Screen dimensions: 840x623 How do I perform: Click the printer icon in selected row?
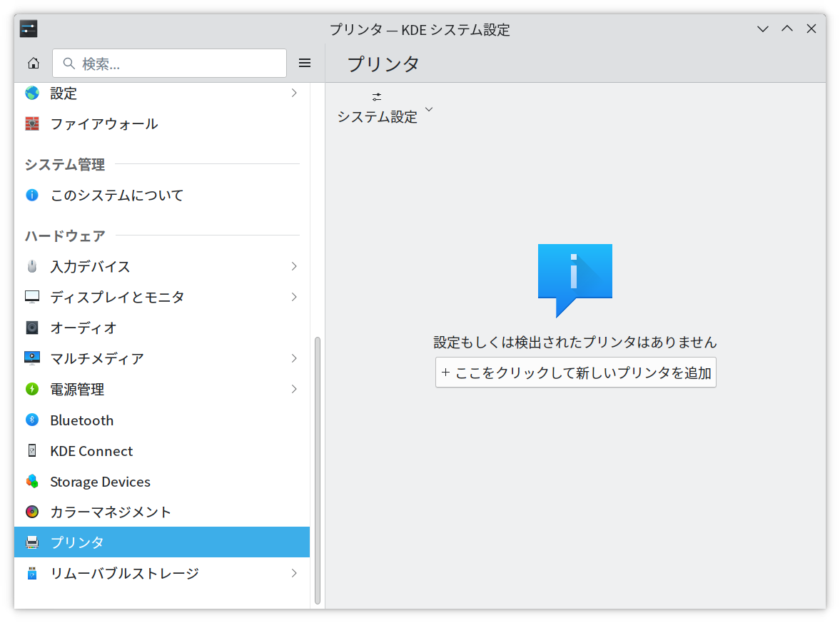[x=32, y=542]
